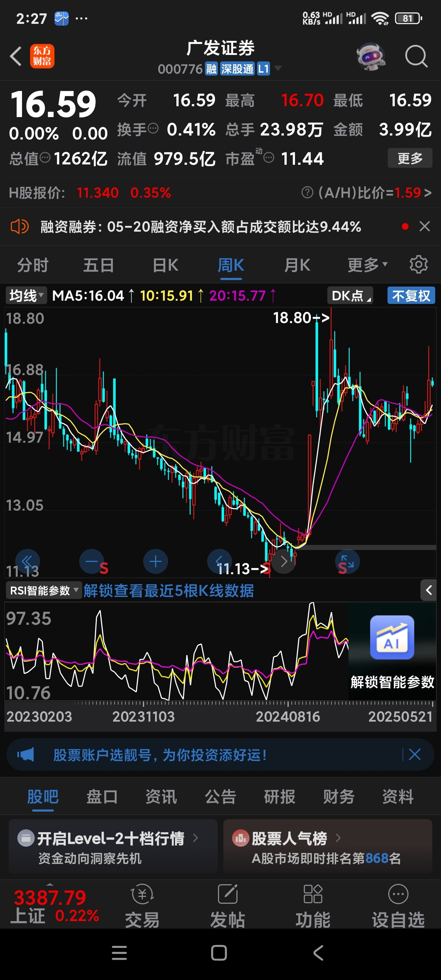Switch to 盘口 tab
The width and height of the screenshot is (441, 980).
tap(102, 796)
